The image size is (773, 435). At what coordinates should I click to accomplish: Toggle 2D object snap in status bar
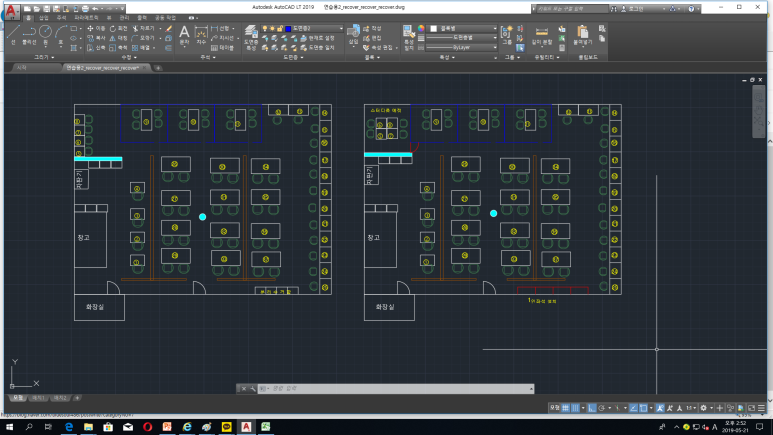[643, 408]
